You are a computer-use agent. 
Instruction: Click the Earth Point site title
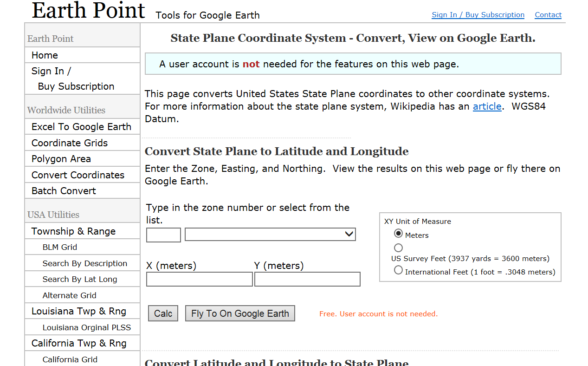point(88,10)
